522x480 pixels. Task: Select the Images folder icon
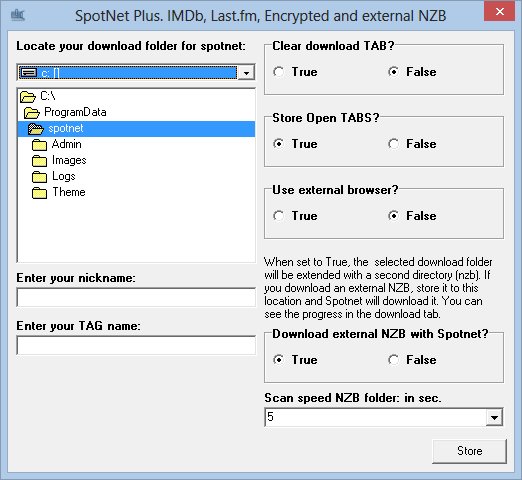39,161
